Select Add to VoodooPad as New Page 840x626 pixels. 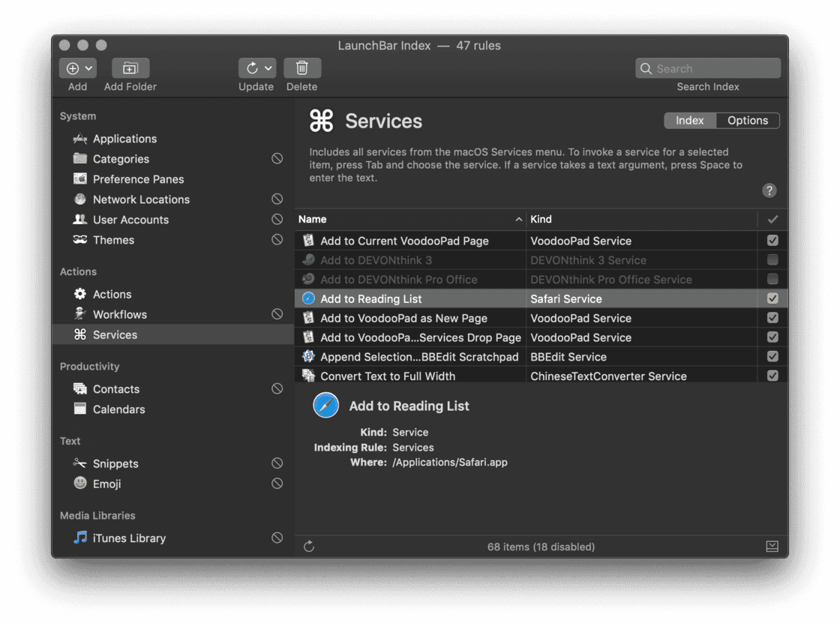click(541, 318)
